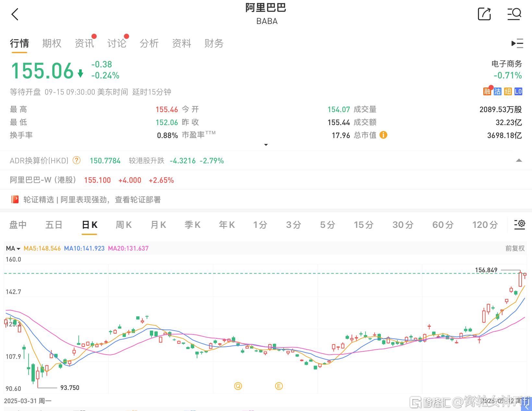
Task: Open the share icon at top right
Action: tap(484, 14)
